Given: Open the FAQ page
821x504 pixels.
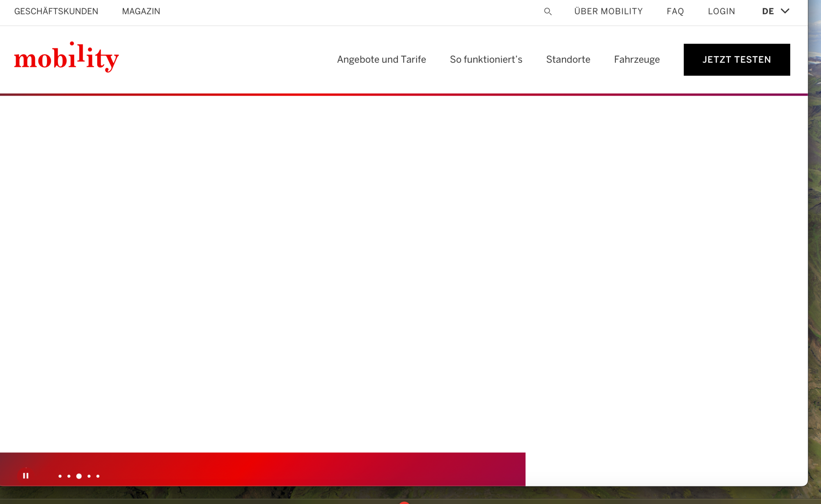Looking at the screenshot, I should pos(675,11).
